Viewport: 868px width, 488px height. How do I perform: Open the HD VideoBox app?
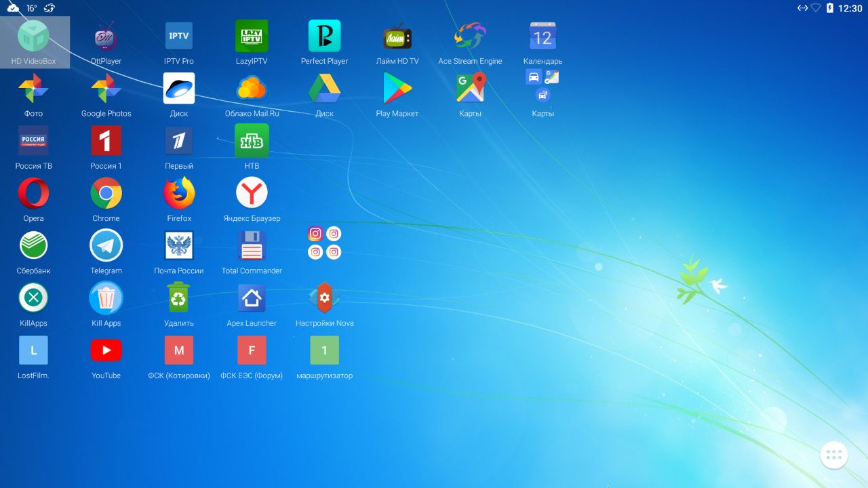[x=33, y=41]
